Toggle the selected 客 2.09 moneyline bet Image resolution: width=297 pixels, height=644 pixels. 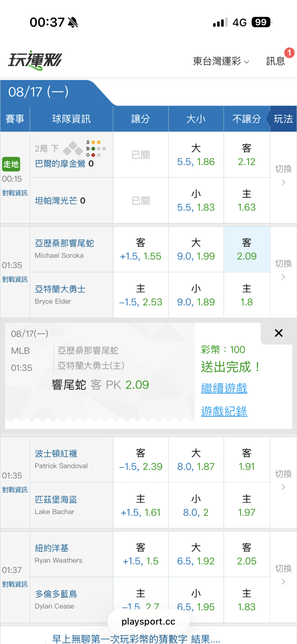point(247,250)
